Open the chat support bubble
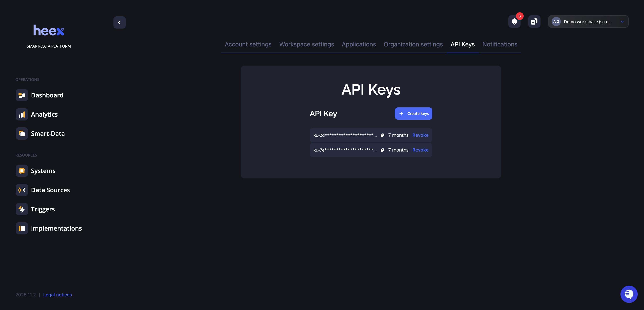 click(x=629, y=294)
